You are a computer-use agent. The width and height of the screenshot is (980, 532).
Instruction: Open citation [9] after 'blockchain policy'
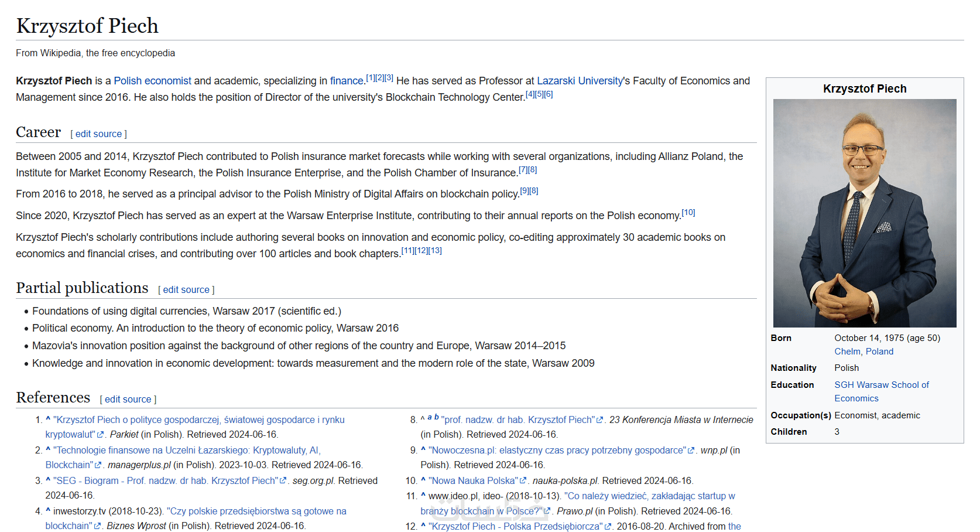point(525,191)
